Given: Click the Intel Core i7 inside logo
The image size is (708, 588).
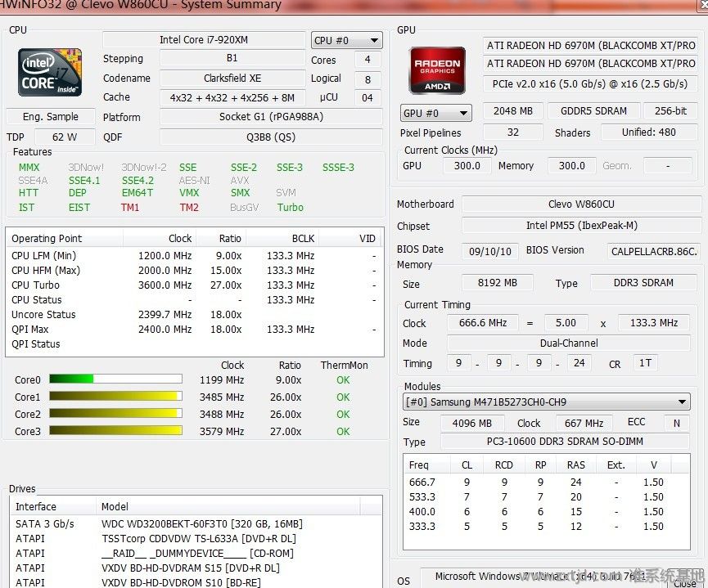Looking at the screenshot, I should [50, 72].
